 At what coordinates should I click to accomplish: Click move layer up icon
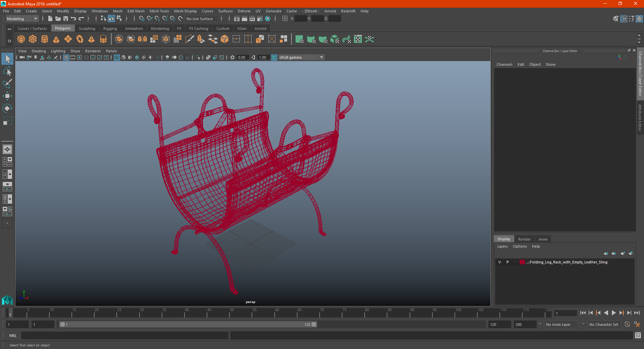(606, 253)
